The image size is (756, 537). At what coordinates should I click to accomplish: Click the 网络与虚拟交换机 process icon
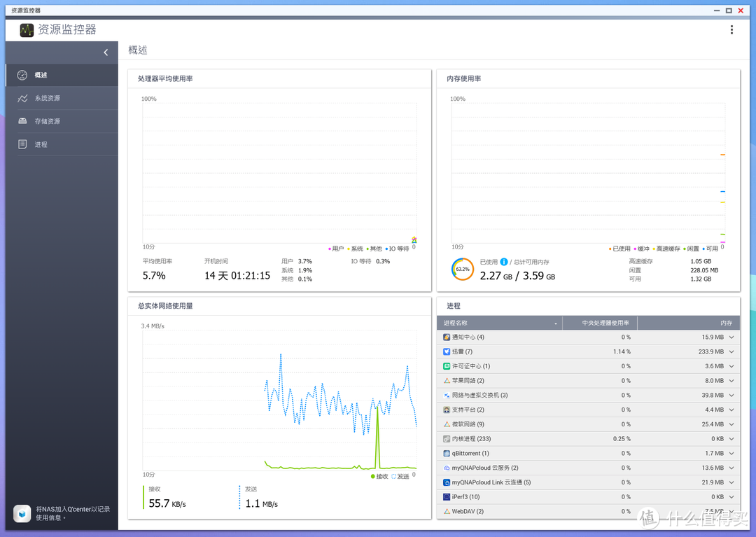coord(447,396)
